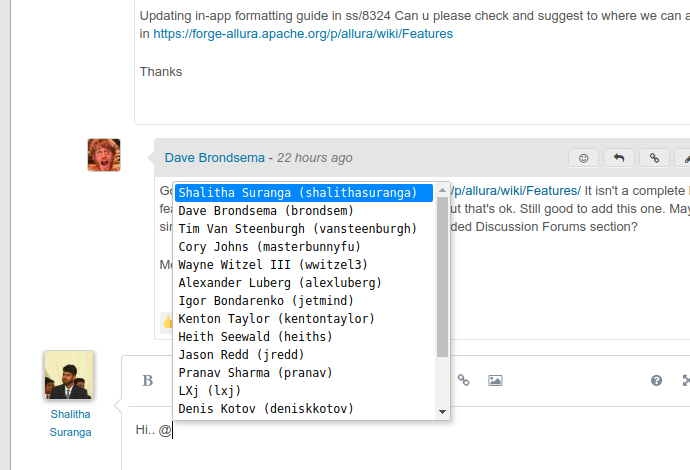Choose Kenton Taylor from the autocomplete list
Image resolution: width=690 pixels, height=470 pixels.
276,319
